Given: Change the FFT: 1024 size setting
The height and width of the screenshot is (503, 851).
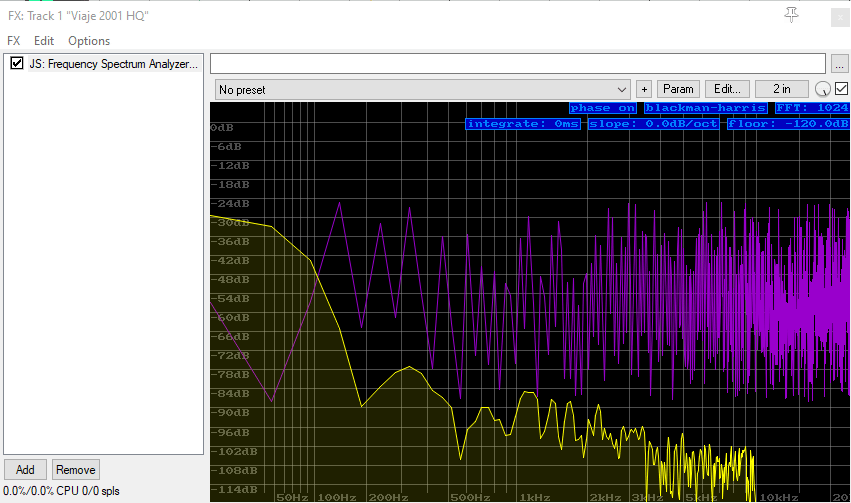Looking at the screenshot, I should pyautogui.click(x=812, y=108).
